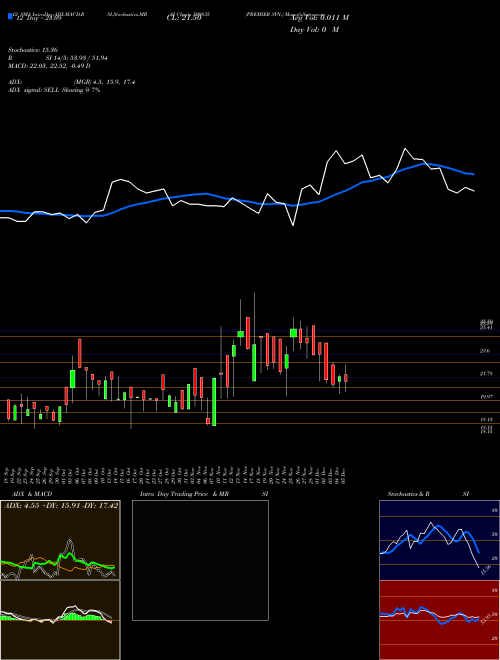Click the last red candlestick on chart
This screenshot has height=660, width=500.
pyautogui.click(x=346, y=378)
